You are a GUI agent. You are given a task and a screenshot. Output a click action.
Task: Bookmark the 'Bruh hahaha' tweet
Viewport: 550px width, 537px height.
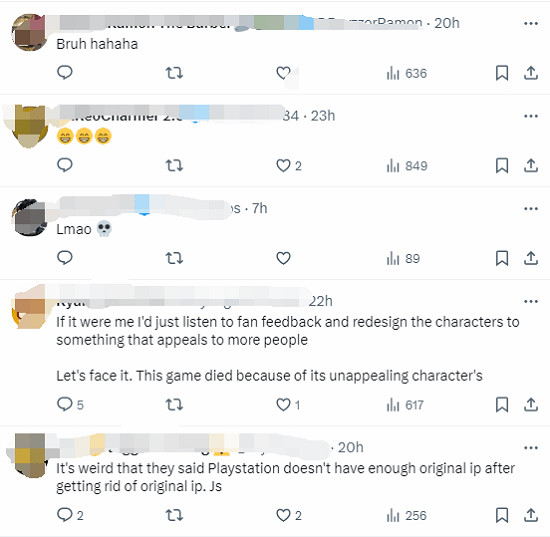502,73
